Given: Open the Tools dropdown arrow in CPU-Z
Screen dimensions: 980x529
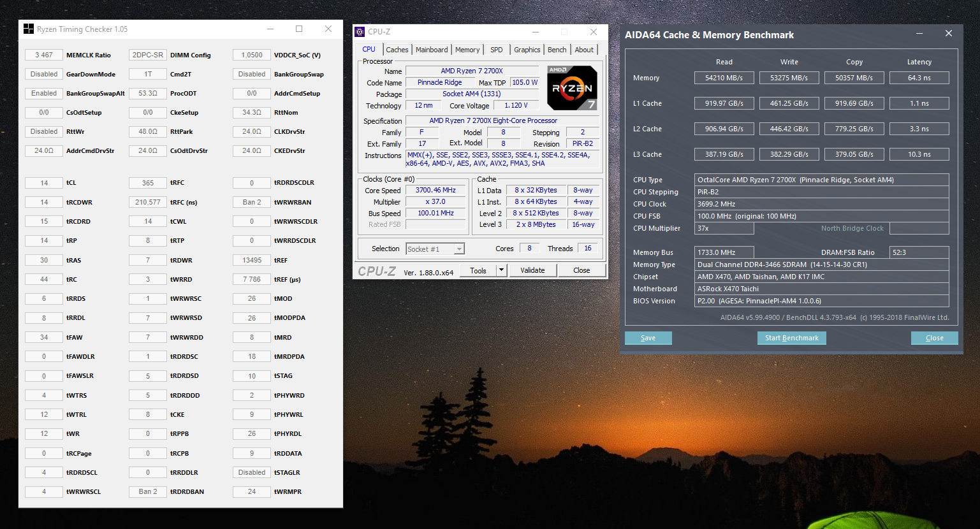Looking at the screenshot, I should pos(501,270).
